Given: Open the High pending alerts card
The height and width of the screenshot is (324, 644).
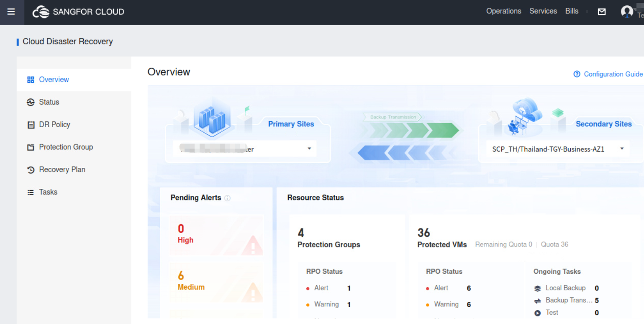Looking at the screenshot, I should tap(216, 235).
